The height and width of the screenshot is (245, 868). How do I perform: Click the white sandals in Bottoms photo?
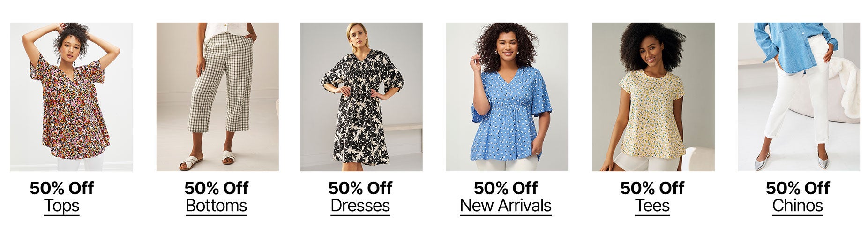point(207,160)
